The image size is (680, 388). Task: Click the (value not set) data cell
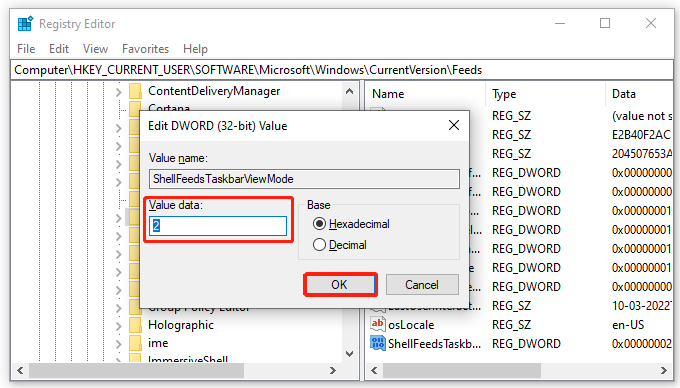(x=642, y=116)
